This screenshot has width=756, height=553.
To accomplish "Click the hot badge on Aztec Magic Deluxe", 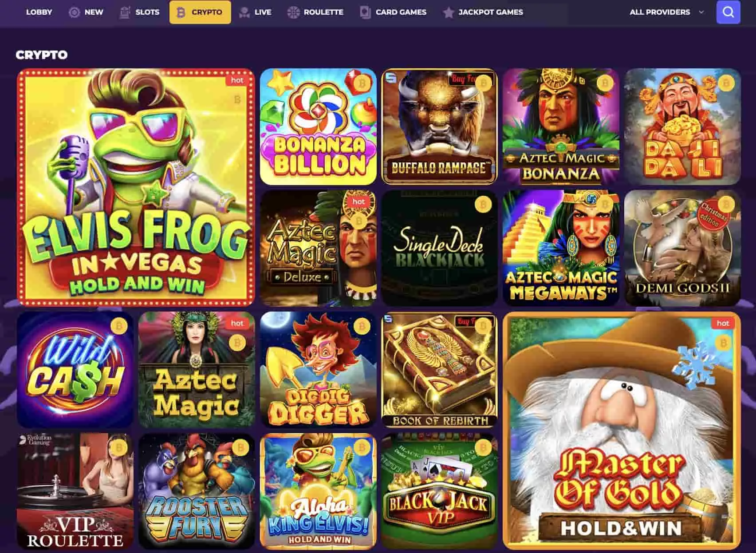I will [x=358, y=201].
